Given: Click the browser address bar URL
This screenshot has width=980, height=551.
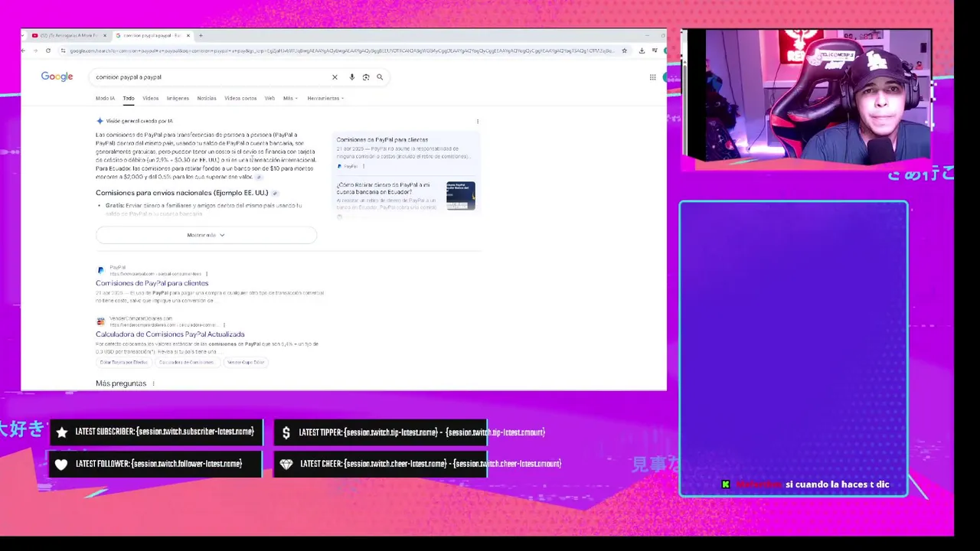Looking at the screenshot, I should tap(341, 51).
